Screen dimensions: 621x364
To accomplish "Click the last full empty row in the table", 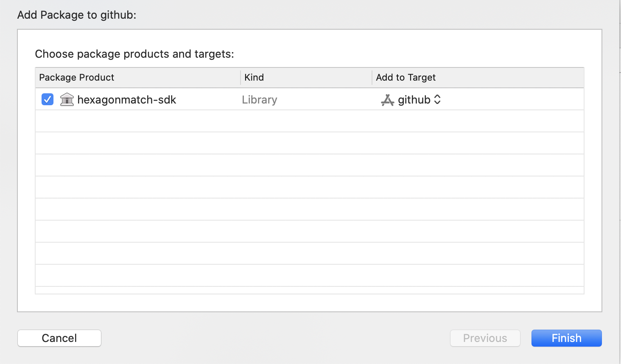I will point(310,276).
